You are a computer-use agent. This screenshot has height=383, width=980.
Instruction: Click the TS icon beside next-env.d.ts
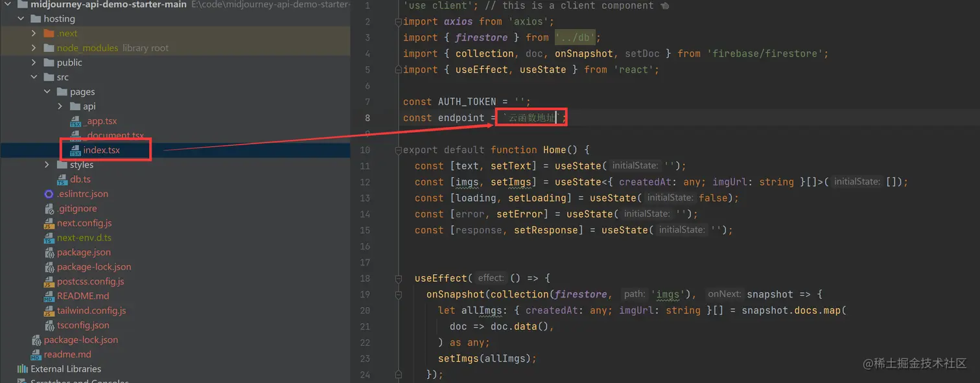[x=49, y=238]
